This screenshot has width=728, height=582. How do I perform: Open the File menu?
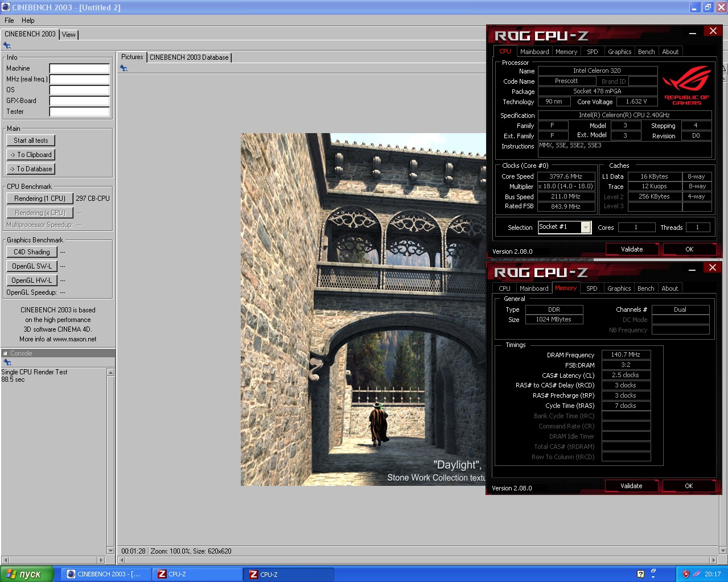coord(9,20)
